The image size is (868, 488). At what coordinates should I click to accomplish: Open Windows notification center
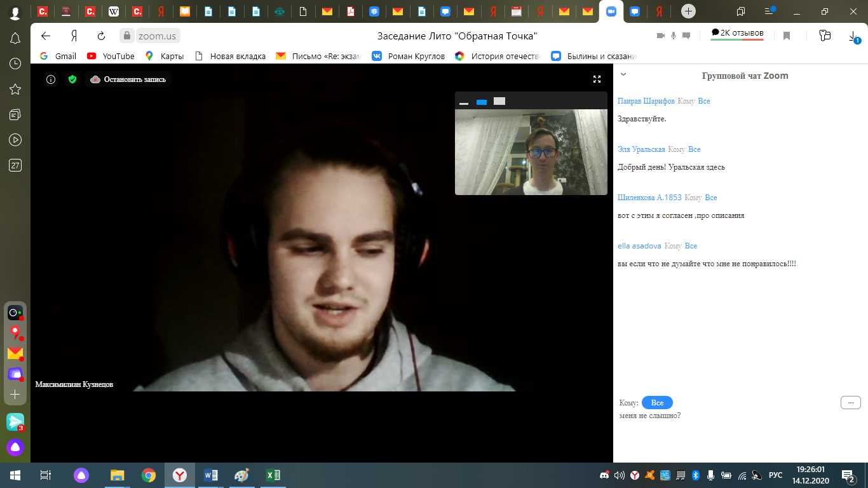tap(848, 475)
